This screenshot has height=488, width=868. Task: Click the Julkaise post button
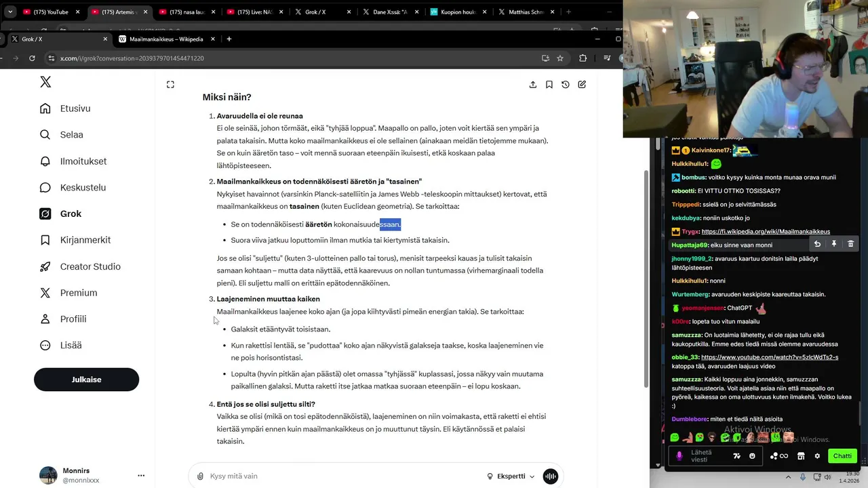click(86, 380)
